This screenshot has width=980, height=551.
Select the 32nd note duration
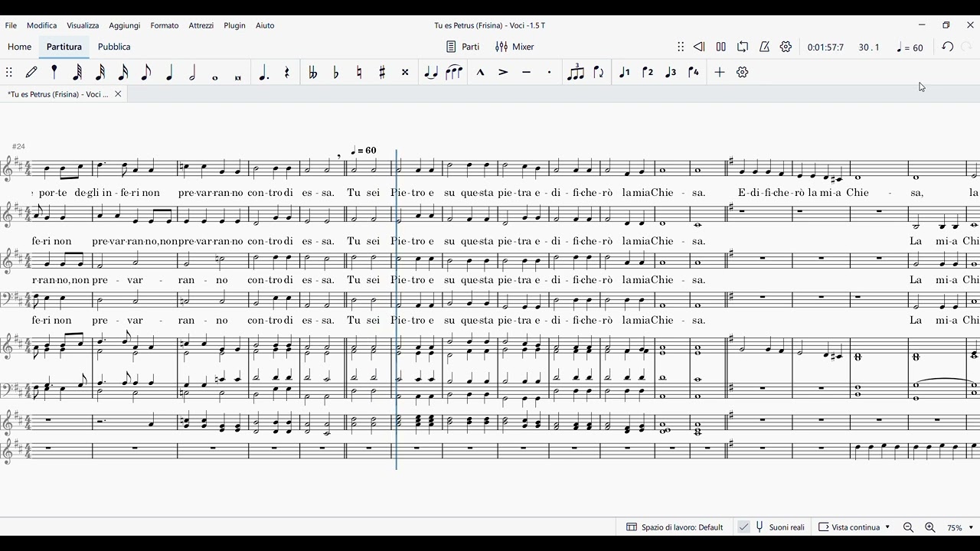coord(100,72)
